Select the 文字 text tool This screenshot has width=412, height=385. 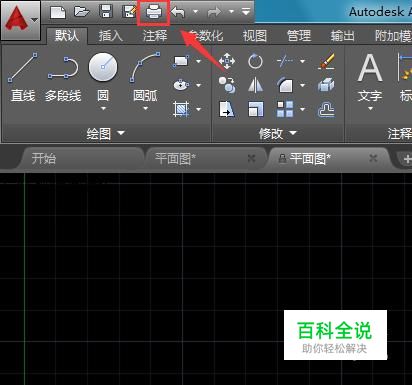[370, 77]
